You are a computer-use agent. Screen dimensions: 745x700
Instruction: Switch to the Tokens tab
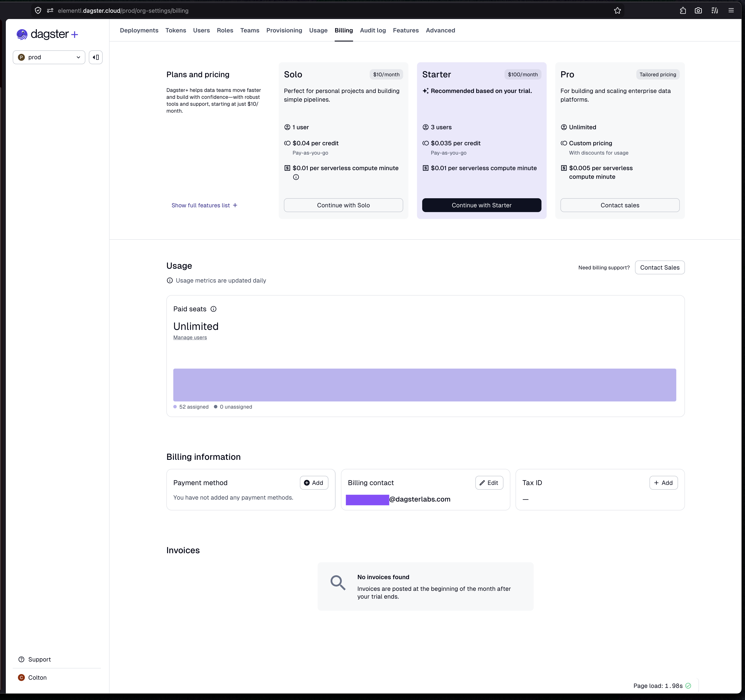[x=176, y=30]
